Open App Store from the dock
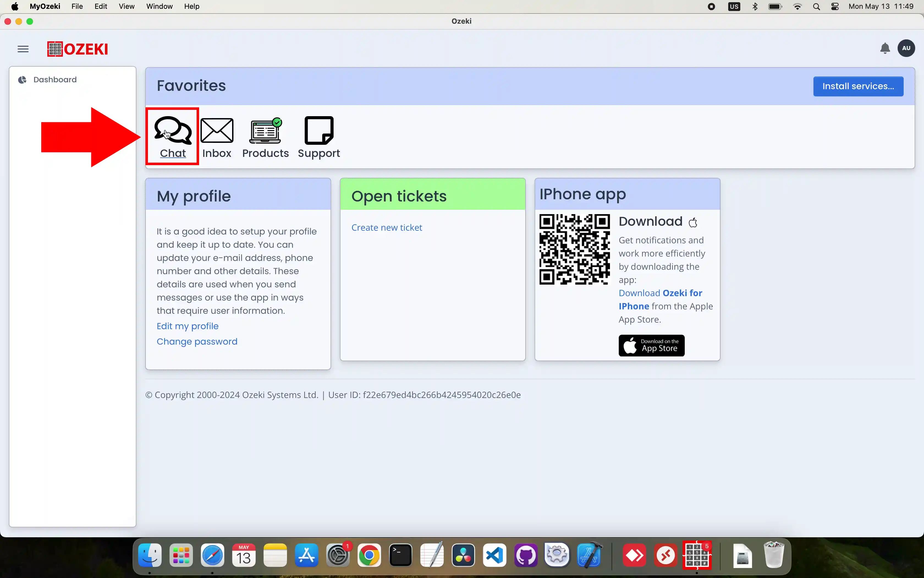The height and width of the screenshot is (578, 924). [x=306, y=555]
